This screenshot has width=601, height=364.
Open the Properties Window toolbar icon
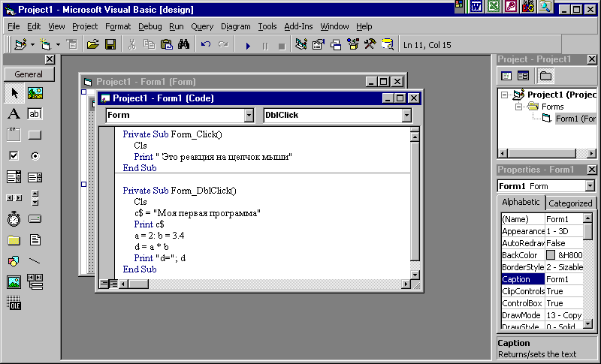(318, 45)
